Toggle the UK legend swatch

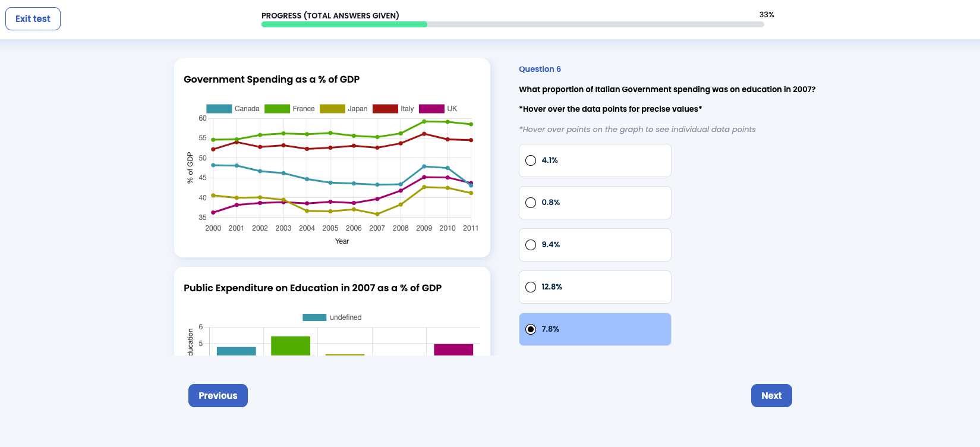click(x=431, y=109)
